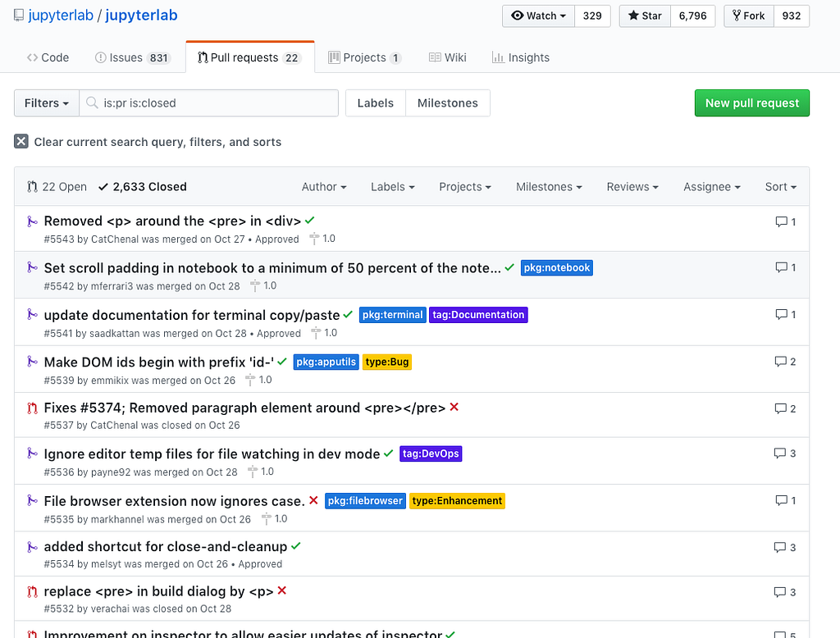
Task: Click closed PR icon for replace <pre> PR
Action: pos(32,592)
